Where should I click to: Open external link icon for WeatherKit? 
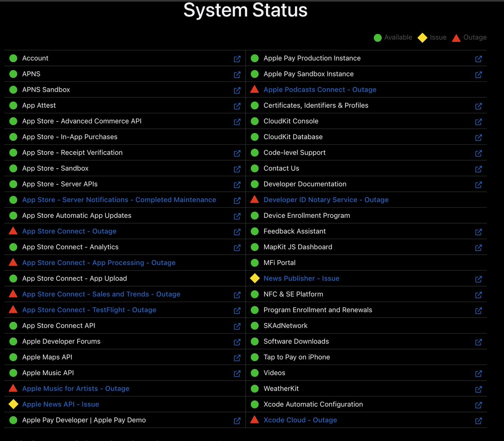478,389
